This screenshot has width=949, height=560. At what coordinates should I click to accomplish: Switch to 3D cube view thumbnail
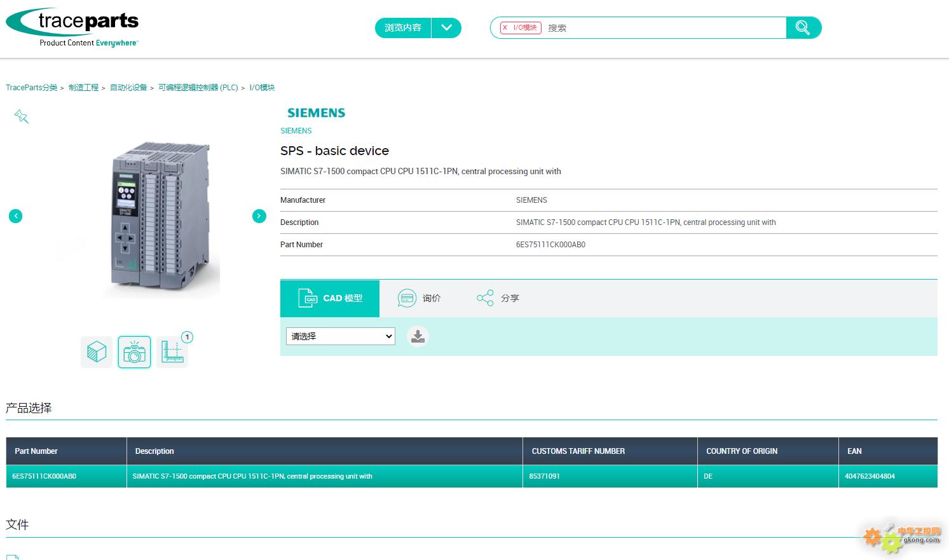tap(97, 352)
